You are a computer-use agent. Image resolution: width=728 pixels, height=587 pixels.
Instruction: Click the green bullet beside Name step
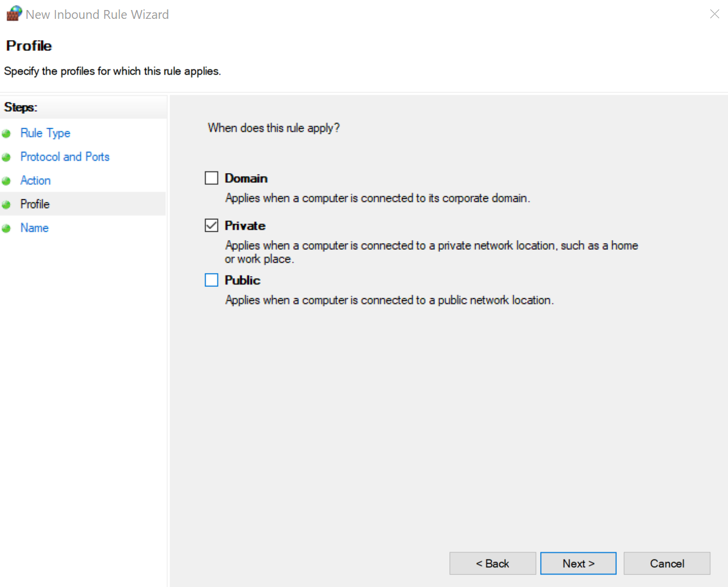6,228
